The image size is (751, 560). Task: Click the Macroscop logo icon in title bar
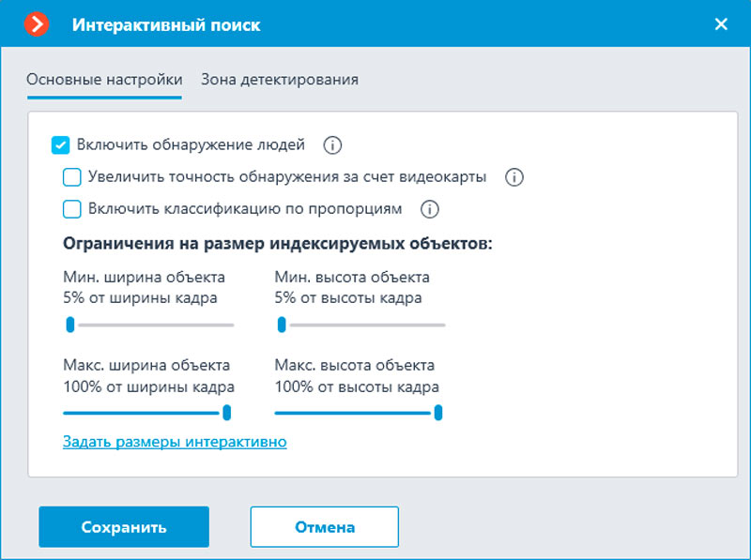pos(37,24)
